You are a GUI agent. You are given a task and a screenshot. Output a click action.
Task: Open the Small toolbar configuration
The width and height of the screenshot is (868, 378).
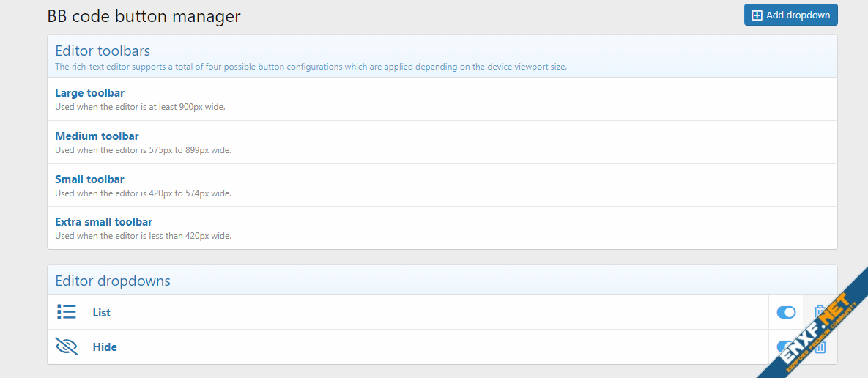(89, 179)
